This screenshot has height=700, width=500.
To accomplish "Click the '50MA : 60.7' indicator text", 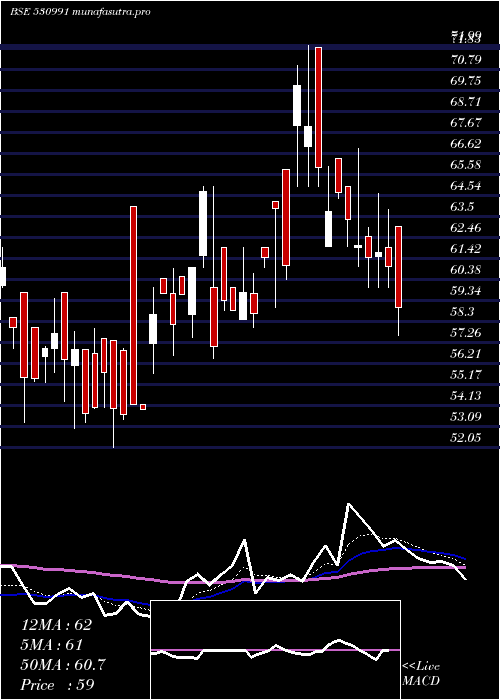I will (63, 665).
